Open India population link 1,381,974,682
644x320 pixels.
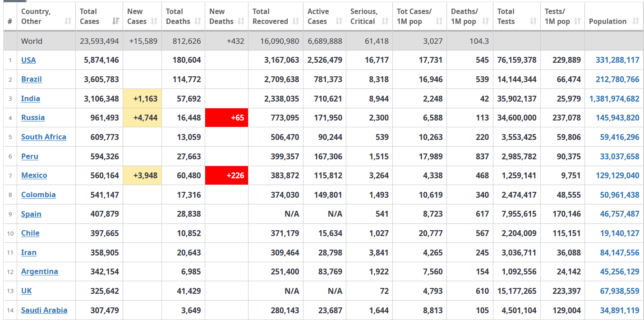[x=614, y=98]
